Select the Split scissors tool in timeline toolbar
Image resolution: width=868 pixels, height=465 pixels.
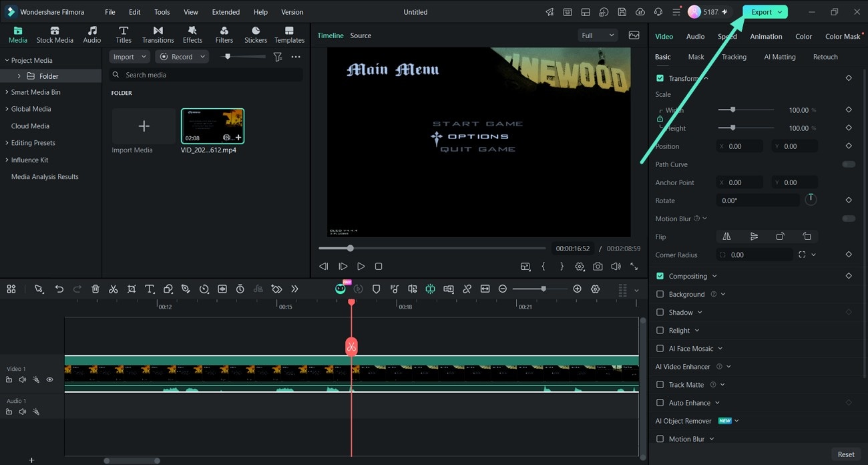(114, 289)
